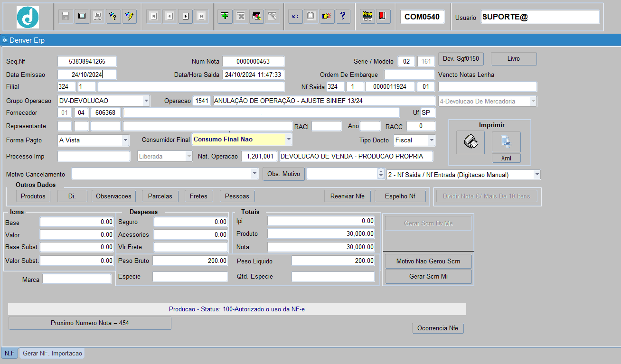Viewport: 621px width, 364px height.
Task: Click the list of values search icon
Action: 256,16
